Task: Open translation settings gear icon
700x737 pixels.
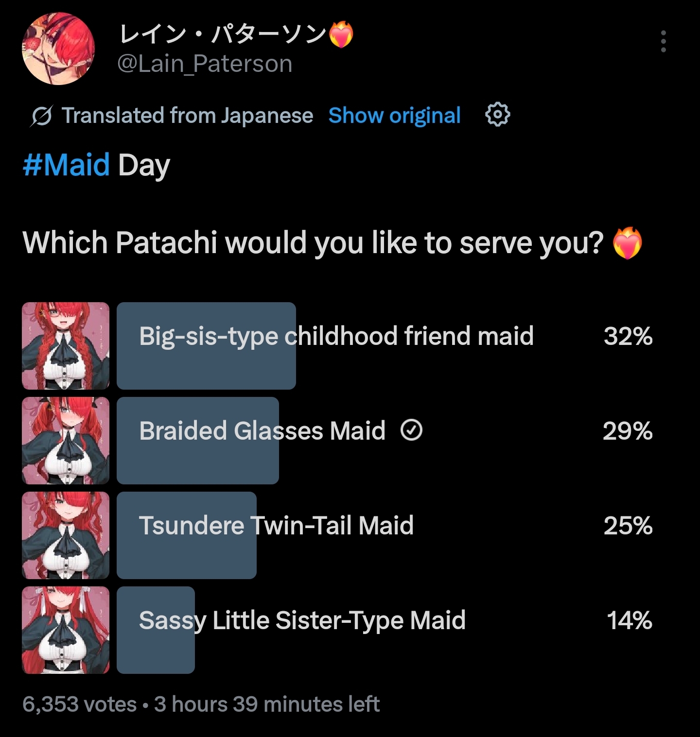Action: coord(497,115)
